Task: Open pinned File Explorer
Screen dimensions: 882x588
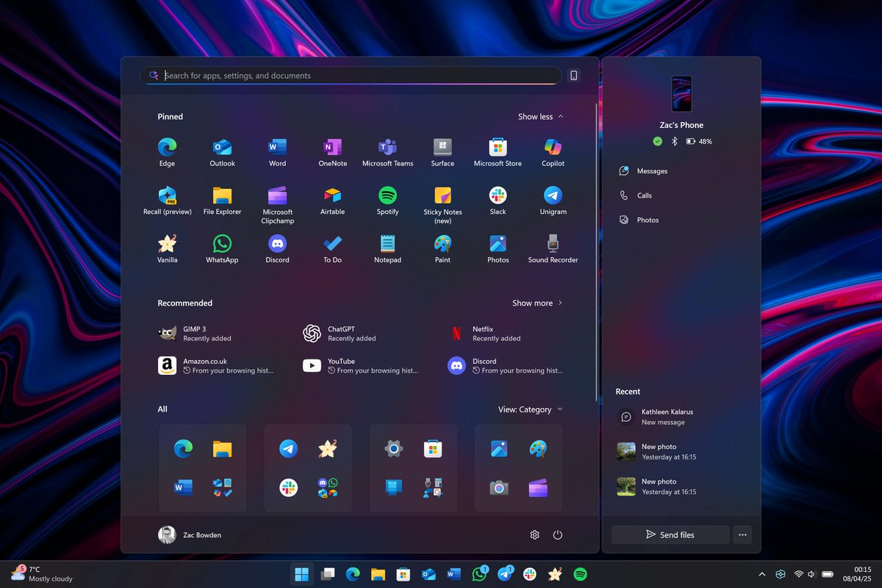Action: click(x=222, y=201)
